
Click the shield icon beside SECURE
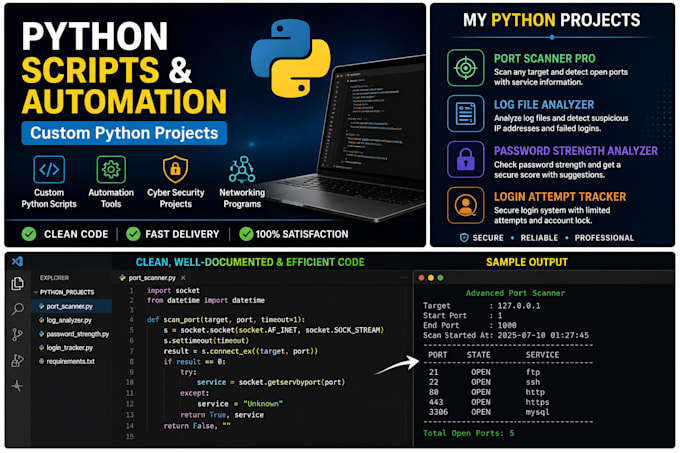point(464,238)
